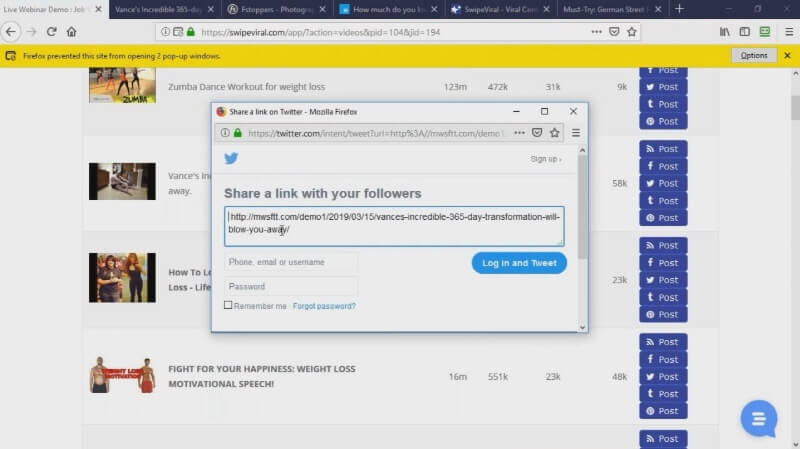Open popup blocker Options button
800x449 pixels.
pos(754,55)
